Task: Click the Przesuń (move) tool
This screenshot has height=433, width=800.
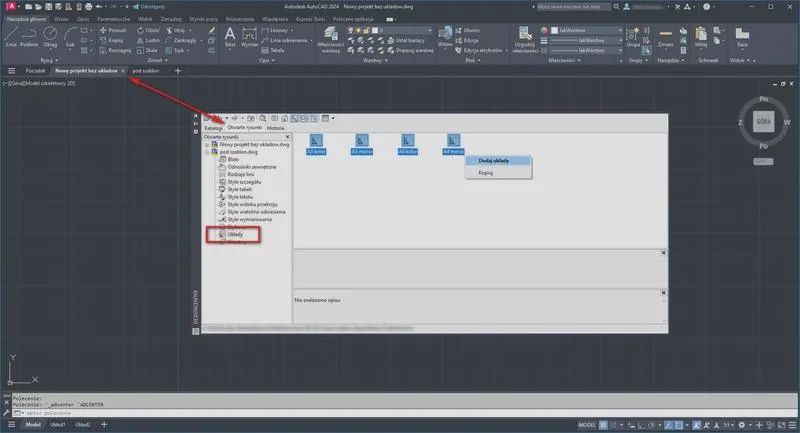Action: pos(113,30)
